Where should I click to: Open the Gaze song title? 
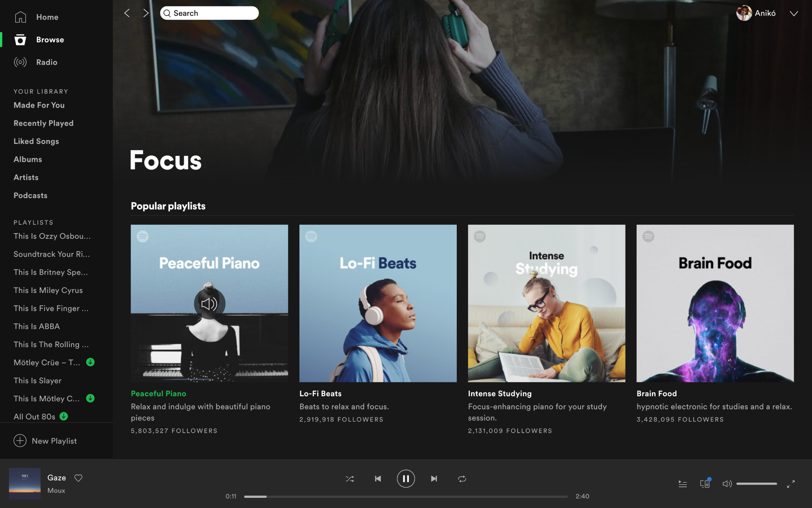pos(57,478)
